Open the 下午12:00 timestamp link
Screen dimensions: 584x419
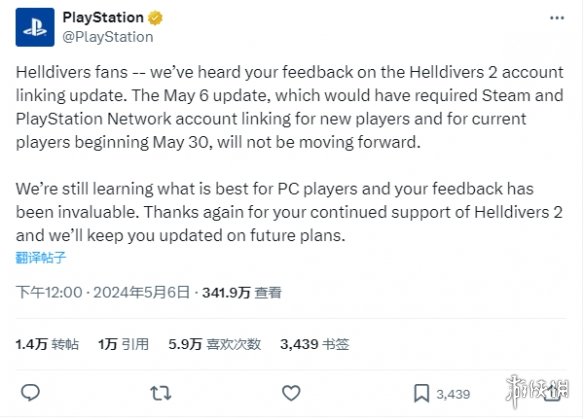click(x=49, y=292)
